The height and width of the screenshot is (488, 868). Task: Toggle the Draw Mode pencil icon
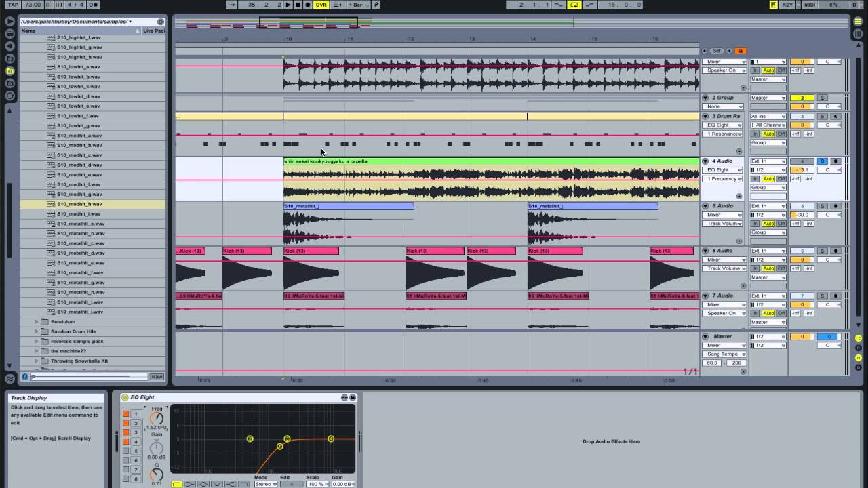(x=376, y=5)
